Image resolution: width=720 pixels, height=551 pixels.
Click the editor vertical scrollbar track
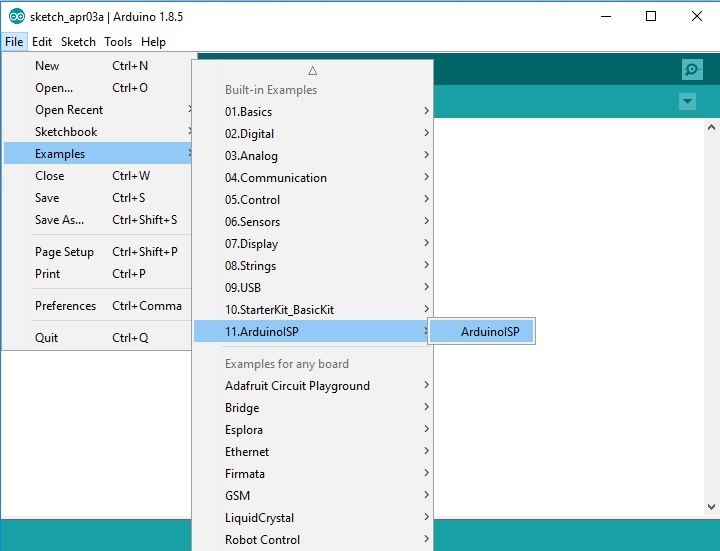pyautogui.click(x=711, y=317)
